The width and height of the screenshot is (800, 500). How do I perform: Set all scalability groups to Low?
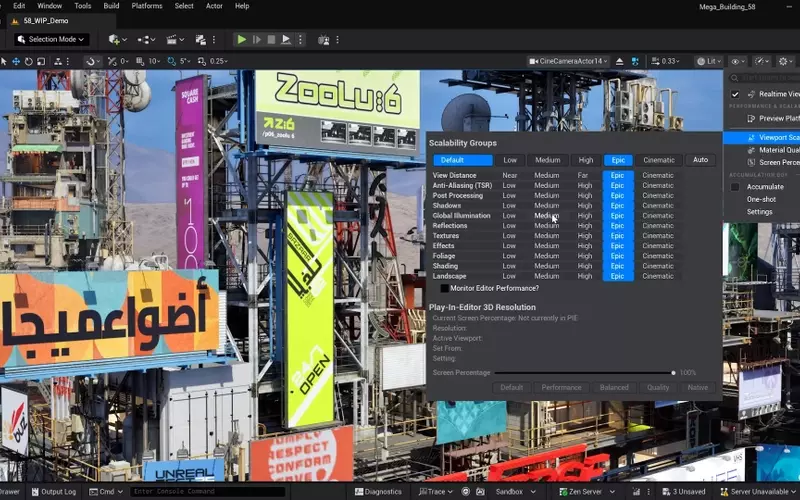tap(510, 160)
